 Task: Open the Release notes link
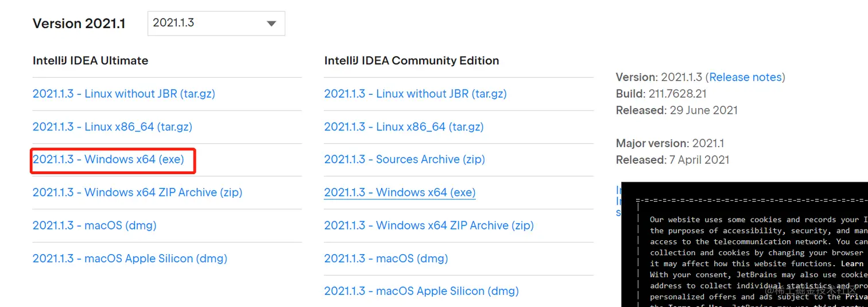point(745,77)
